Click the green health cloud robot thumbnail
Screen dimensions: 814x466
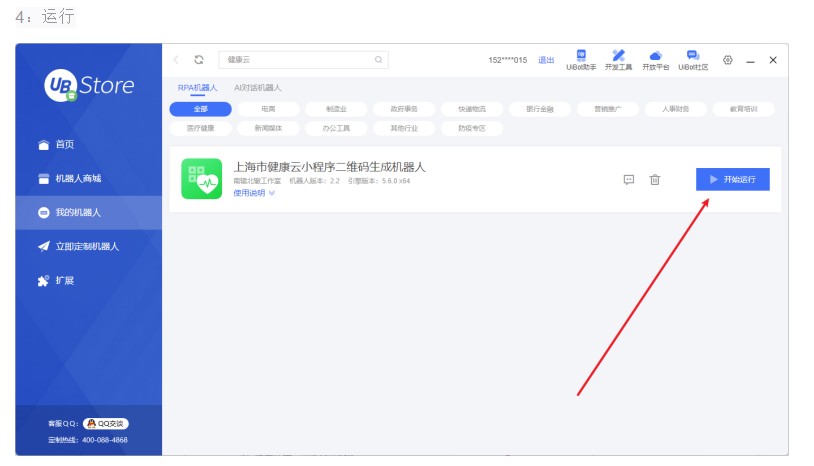(x=201, y=179)
